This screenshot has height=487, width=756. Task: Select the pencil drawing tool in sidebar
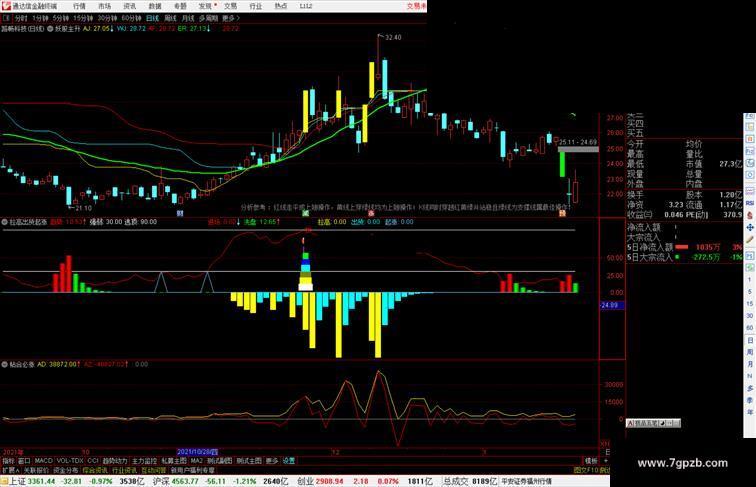click(x=750, y=240)
